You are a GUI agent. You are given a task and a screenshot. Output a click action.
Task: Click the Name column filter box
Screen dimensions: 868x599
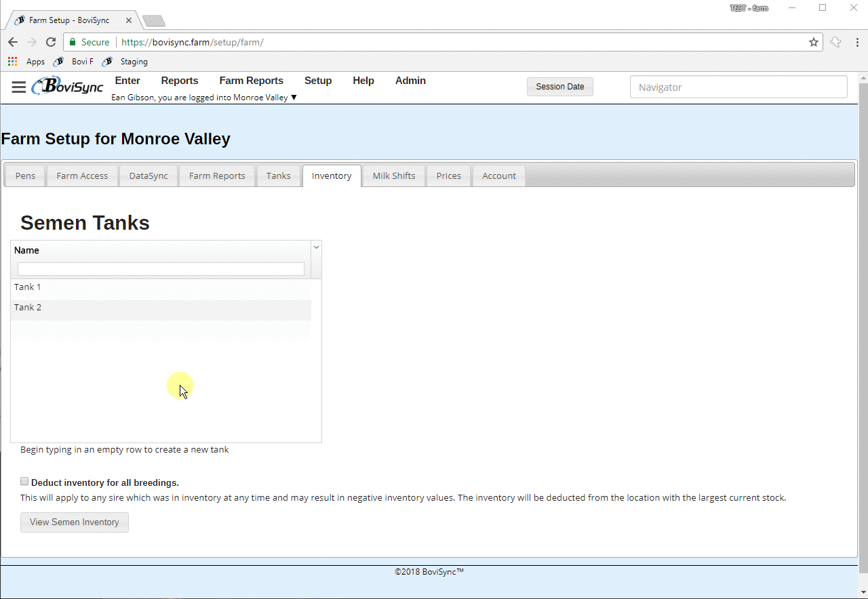coord(161,269)
